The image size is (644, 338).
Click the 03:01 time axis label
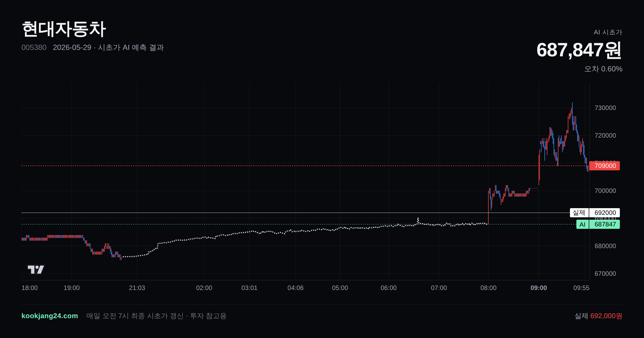pyautogui.click(x=250, y=288)
